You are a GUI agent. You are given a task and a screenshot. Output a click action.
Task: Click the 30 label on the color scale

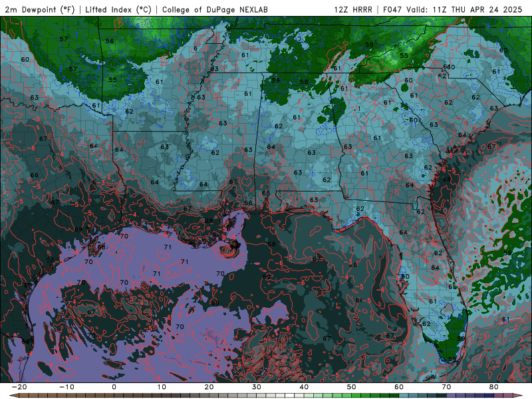(257, 387)
